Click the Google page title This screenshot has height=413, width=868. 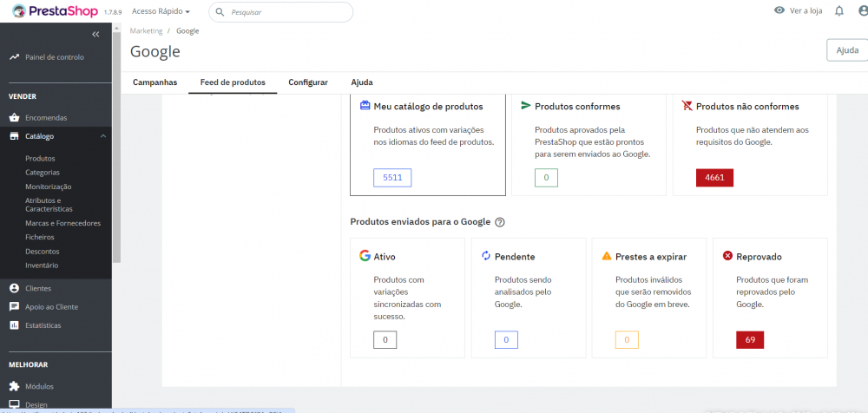pyautogui.click(x=155, y=51)
